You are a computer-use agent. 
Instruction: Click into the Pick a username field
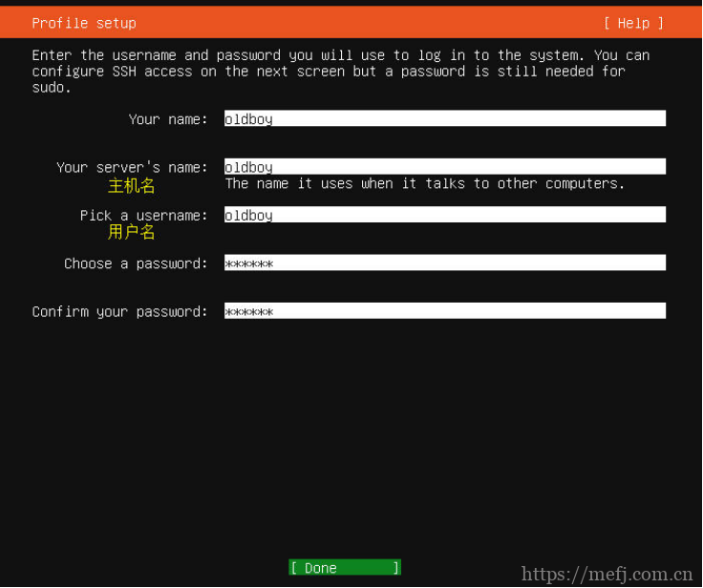[444, 215]
